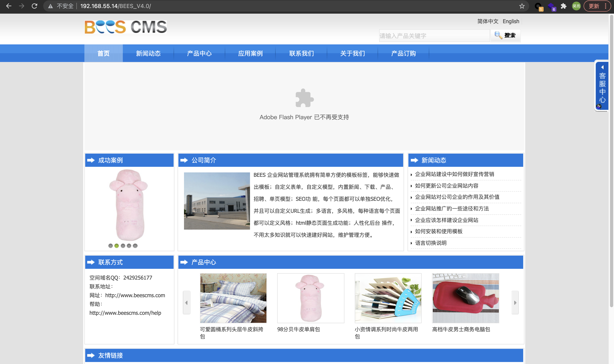Open news 语言切换说明
Image resolution: width=614 pixels, height=364 pixels.
tap(431, 243)
